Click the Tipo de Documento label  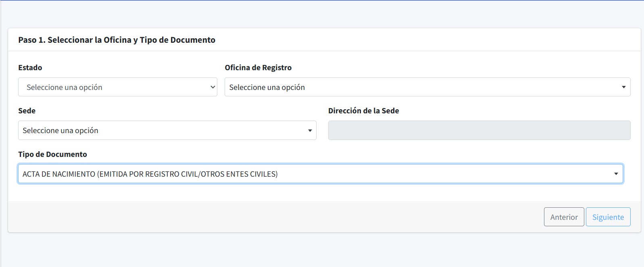[x=52, y=154]
